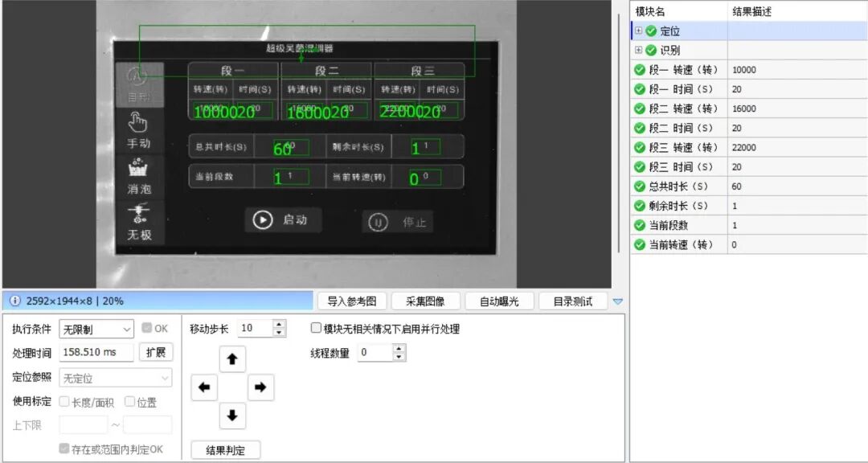
Task: Click the right arrow move button
Action: point(260,387)
